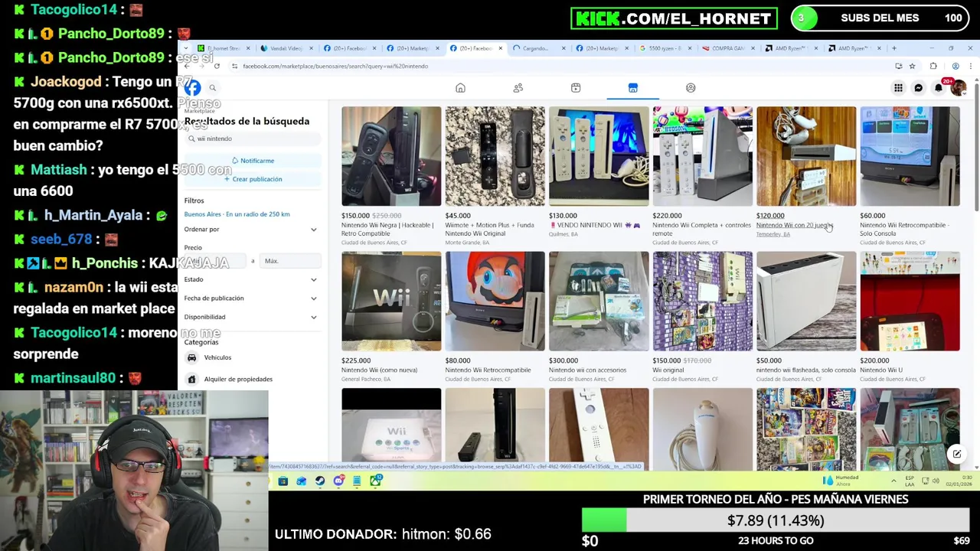
Task: Open the Chrome profile icon
Action: (955, 66)
